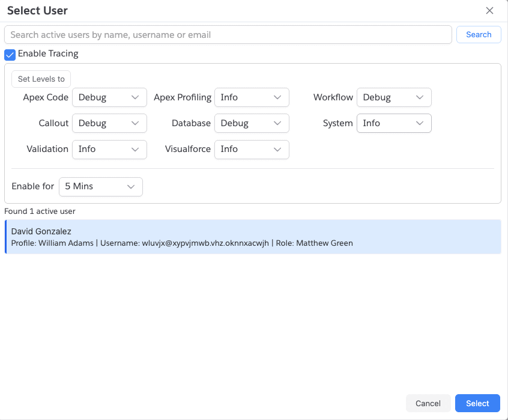Open the System level dropdown
This screenshot has width=508, height=420.
coord(394,123)
